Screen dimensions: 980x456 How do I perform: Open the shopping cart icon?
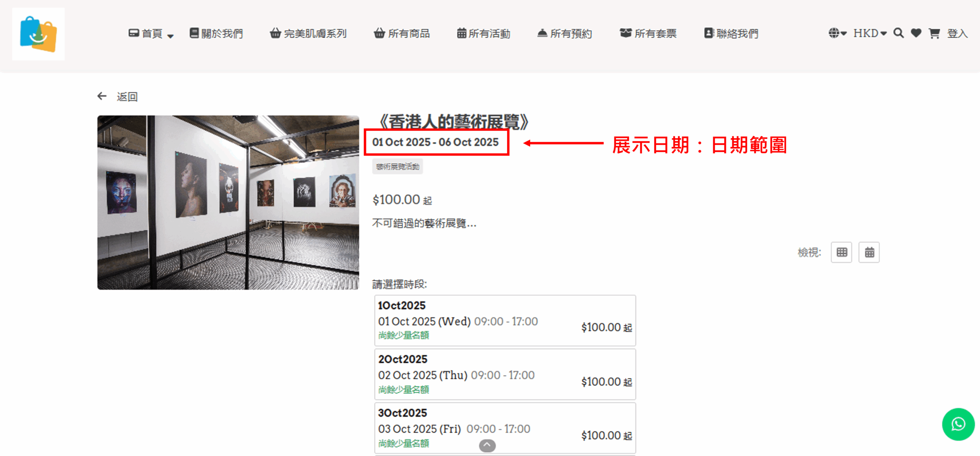point(934,34)
